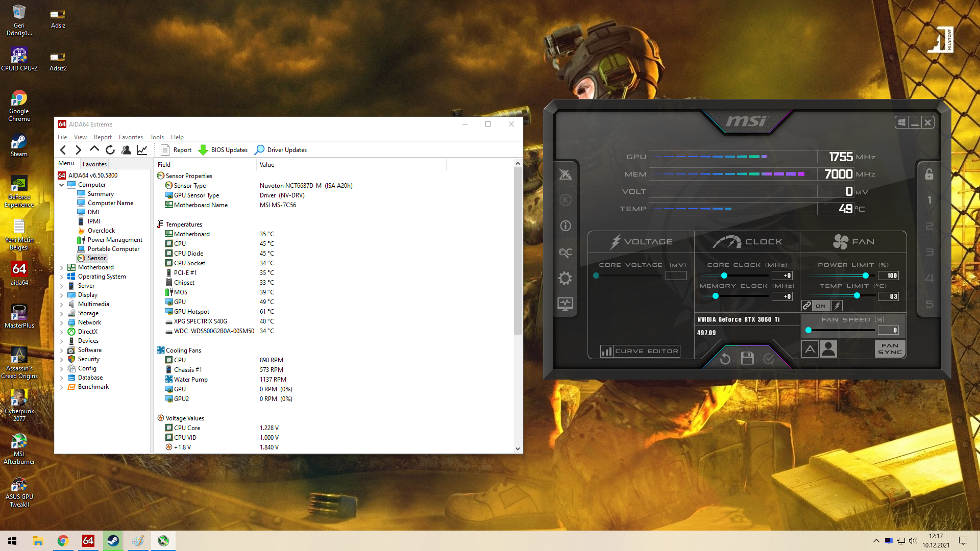This screenshot has height=551, width=980.
Task: Click the Core Clock slider handle
Action: click(724, 275)
